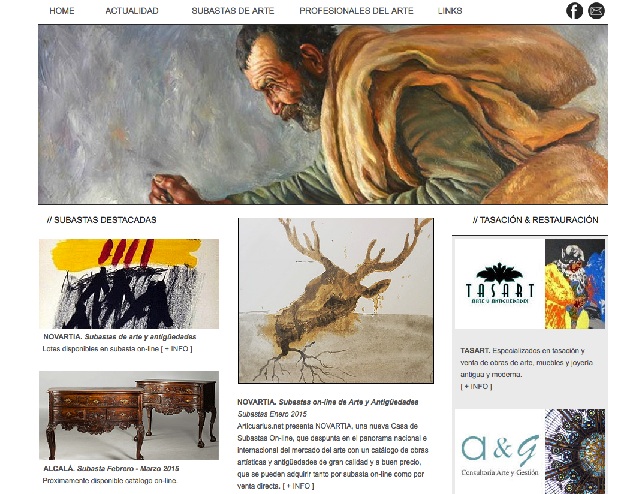
Task: Click the large bearded man banner painting
Action: click(323, 115)
